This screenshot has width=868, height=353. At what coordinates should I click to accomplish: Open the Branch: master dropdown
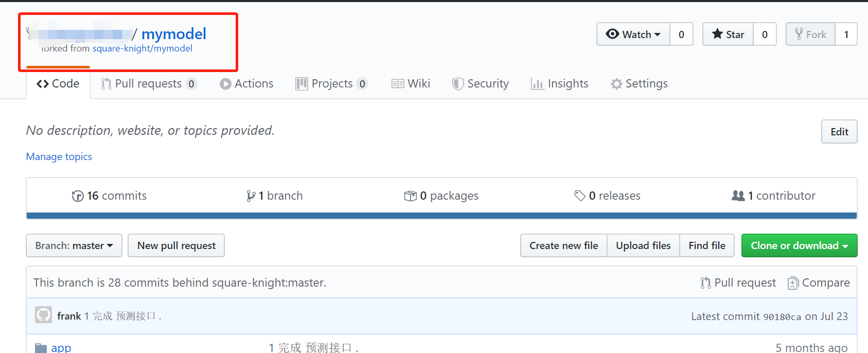[74, 245]
